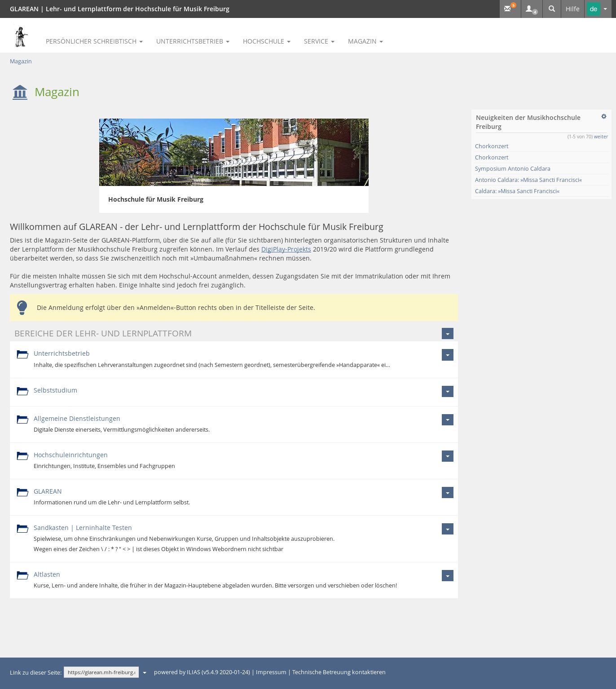Click Technische Betreuung kontaktieren
The height and width of the screenshot is (689, 616).
pos(339,672)
